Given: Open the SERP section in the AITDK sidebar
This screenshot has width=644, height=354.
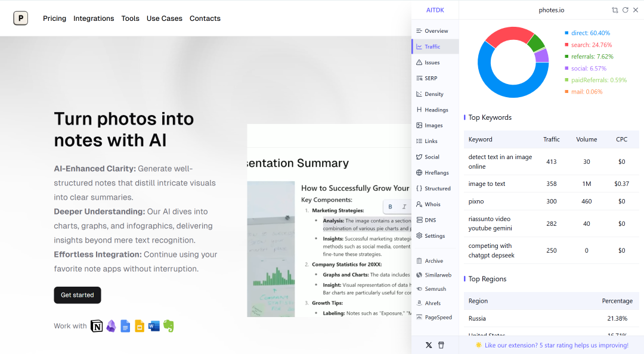Looking at the screenshot, I should [435, 78].
